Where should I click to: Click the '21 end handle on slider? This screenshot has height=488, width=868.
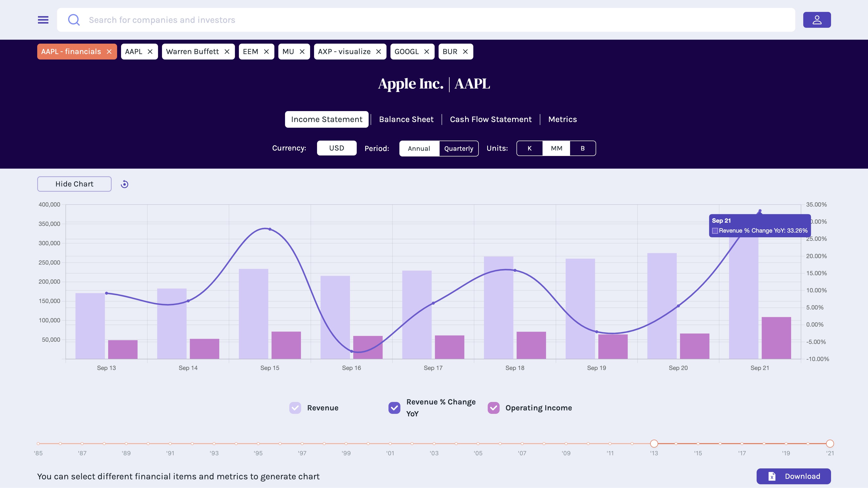[830, 444]
